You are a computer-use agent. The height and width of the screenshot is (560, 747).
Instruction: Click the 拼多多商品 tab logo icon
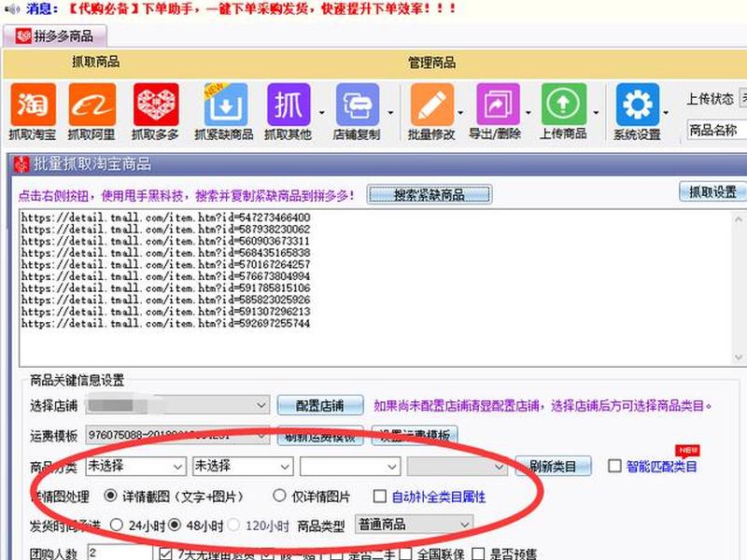(22, 36)
